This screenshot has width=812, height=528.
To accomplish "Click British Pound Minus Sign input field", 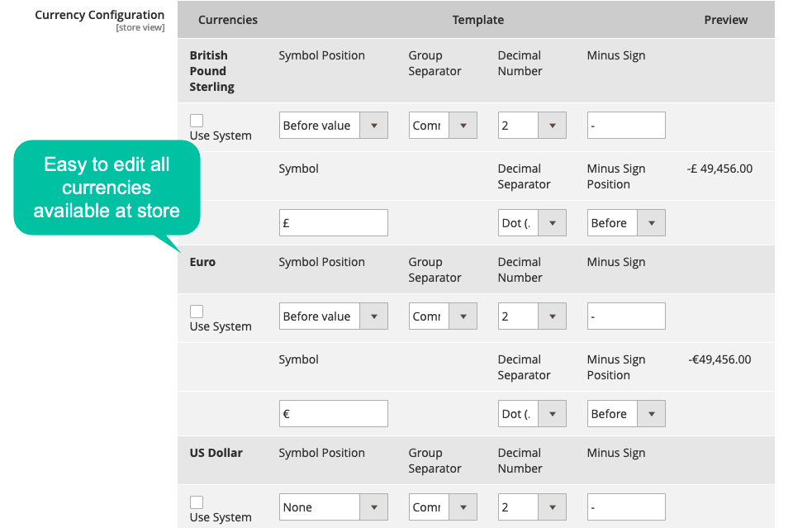I will [x=625, y=126].
